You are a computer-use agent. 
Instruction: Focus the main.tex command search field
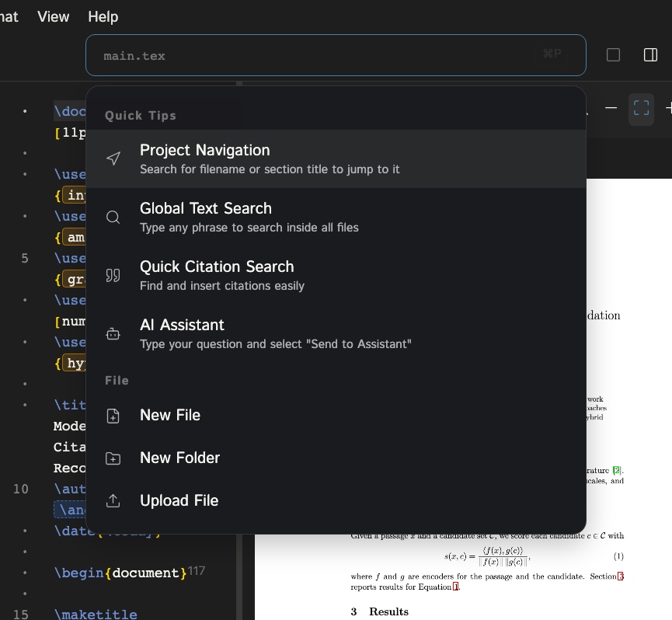click(x=336, y=55)
